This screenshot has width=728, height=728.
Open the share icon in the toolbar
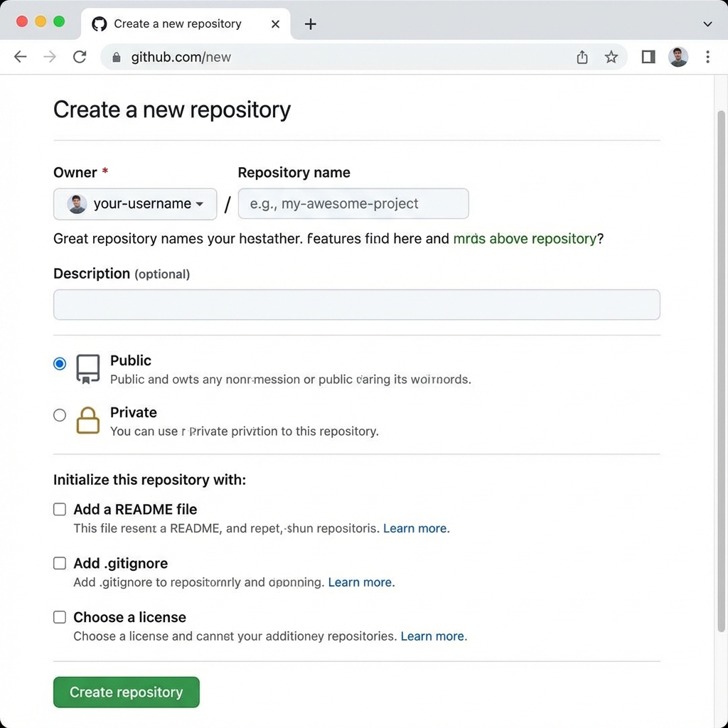click(x=582, y=57)
